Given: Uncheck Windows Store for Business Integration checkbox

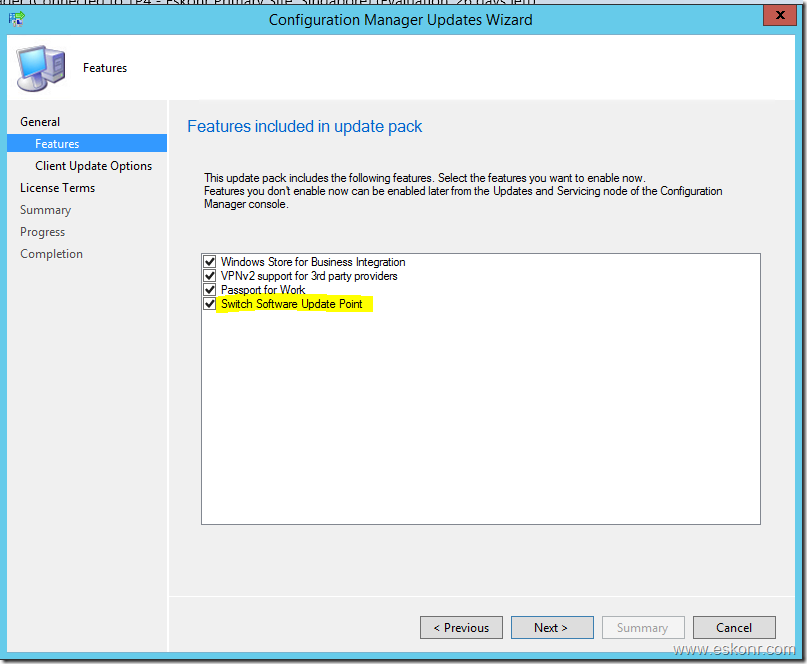Looking at the screenshot, I should [x=210, y=262].
